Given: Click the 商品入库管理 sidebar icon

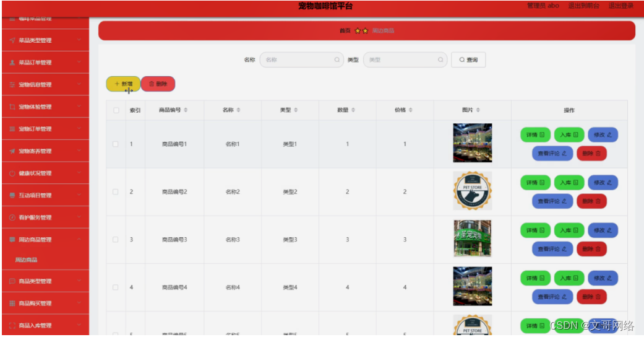Looking at the screenshot, I should point(12,325).
